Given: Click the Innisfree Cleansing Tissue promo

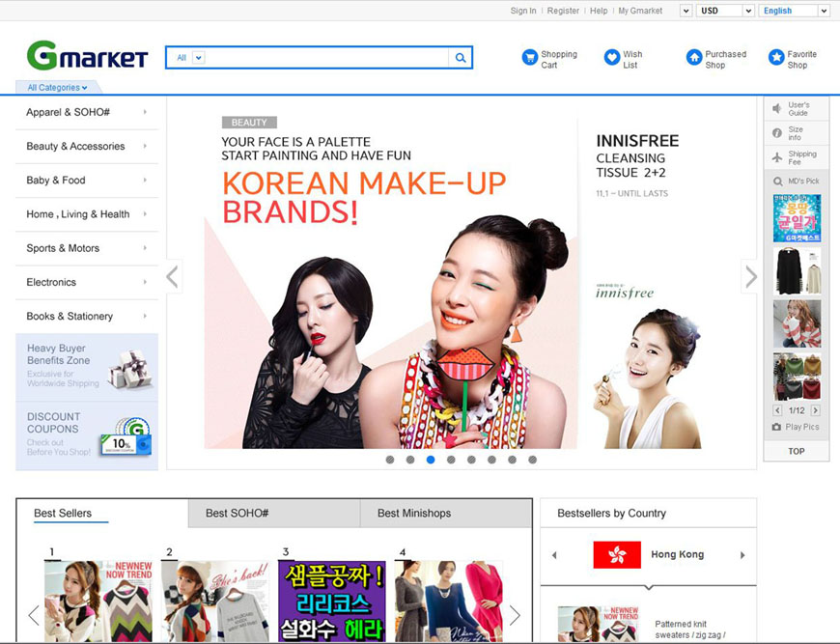Looking at the screenshot, I should tap(648, 284).
